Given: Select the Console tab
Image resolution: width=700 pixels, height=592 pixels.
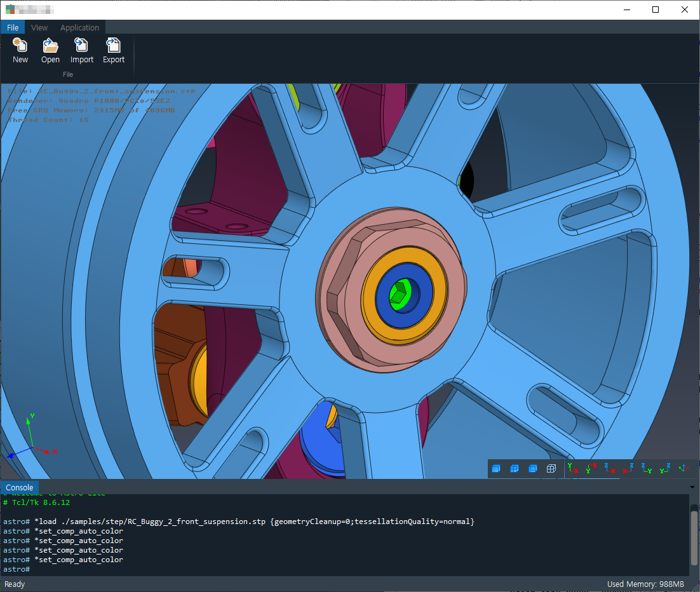Looking at the screenshot, I should (x=20, y=488).
